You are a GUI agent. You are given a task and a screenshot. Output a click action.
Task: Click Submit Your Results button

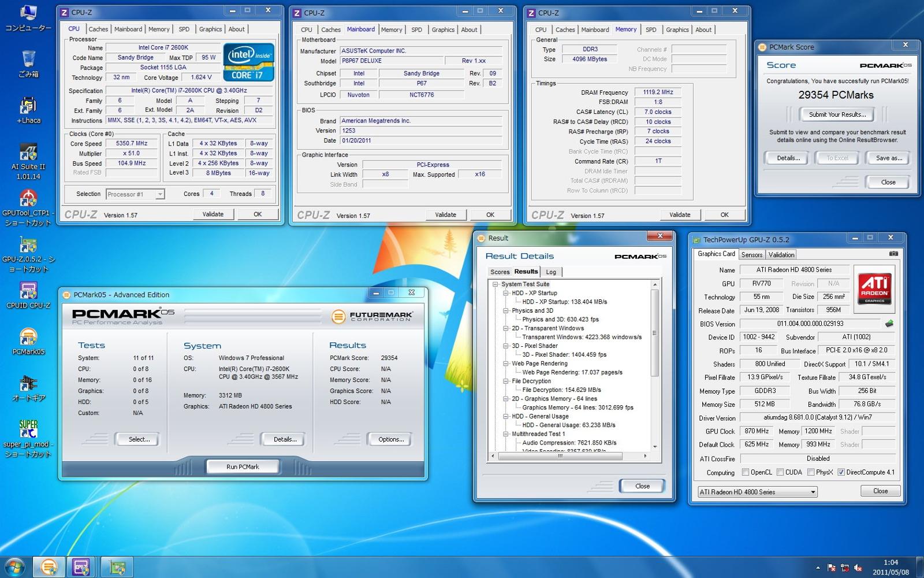[837, 114]
